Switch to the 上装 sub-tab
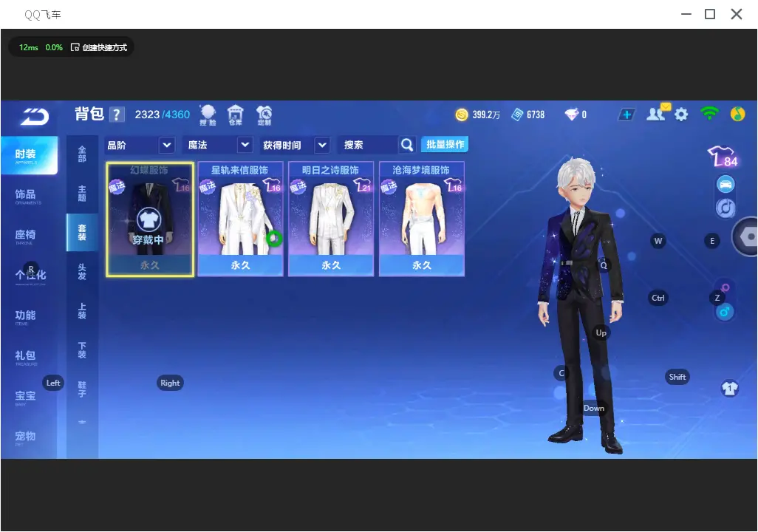758x532 pixels. pos(82,311)
